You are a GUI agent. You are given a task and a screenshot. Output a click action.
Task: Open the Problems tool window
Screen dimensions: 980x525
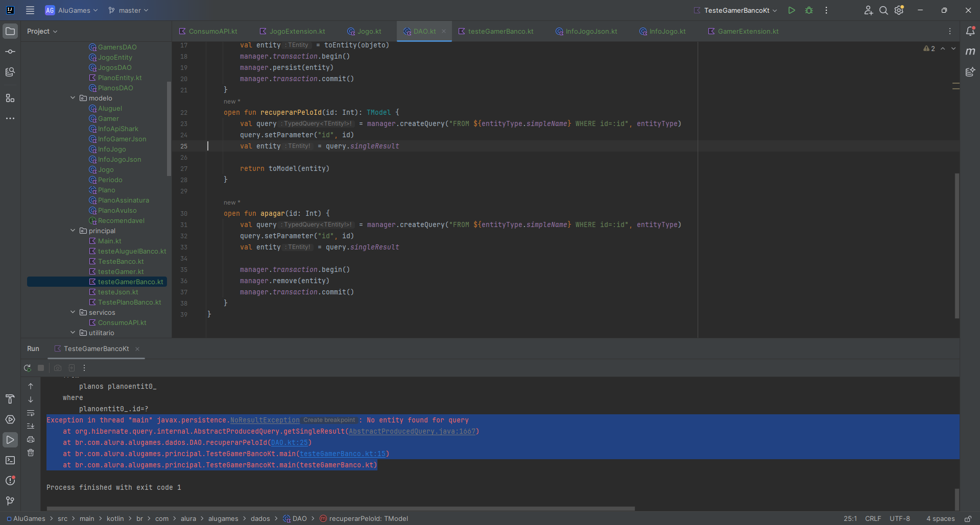pos(10,481)
